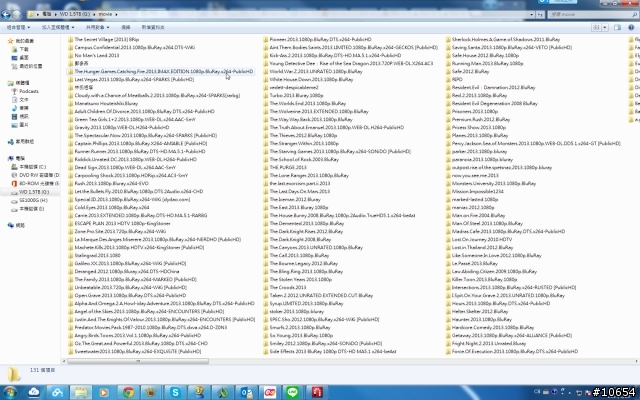Select 圖片 library in sidebar
The height and width of the screenshot is (400, 640).
(x=24, y=125)
